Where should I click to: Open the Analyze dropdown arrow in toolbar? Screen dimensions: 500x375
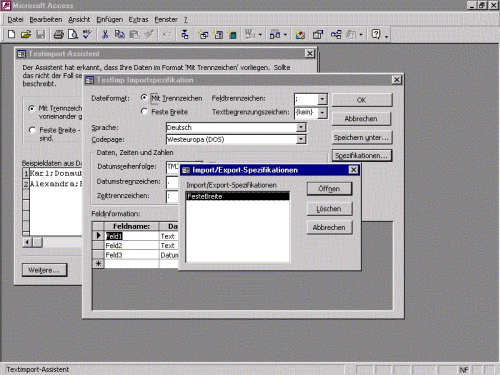pos(285,34)
